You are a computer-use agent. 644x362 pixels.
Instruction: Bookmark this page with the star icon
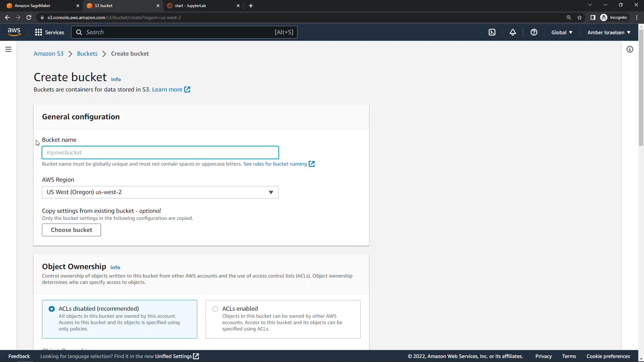coord(580,17)
